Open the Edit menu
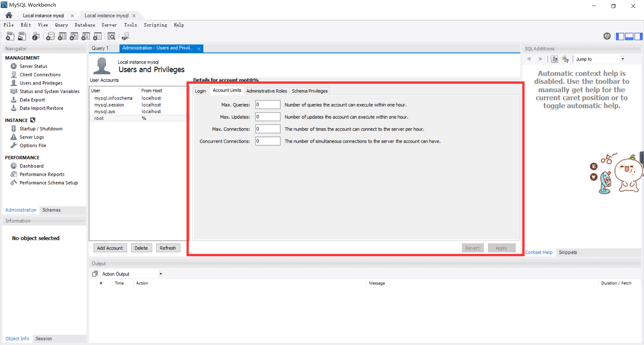The image size is (644, 345). pos(26,25)
